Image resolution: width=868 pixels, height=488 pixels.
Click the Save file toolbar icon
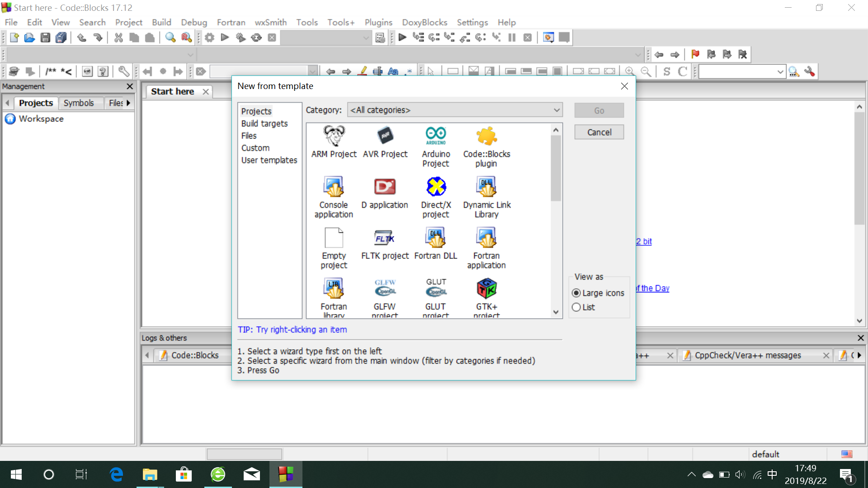(45, 38)
